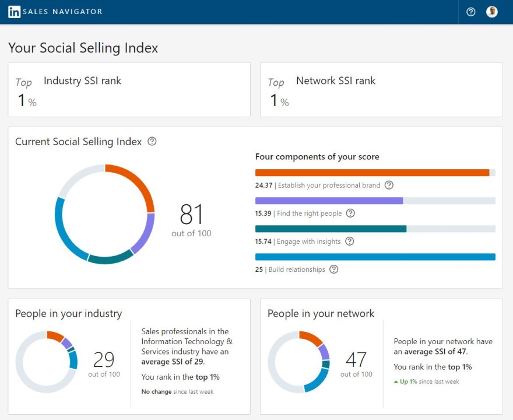
Task: Click the Sales Navigator header title
Action: click(x=62, y=12)
